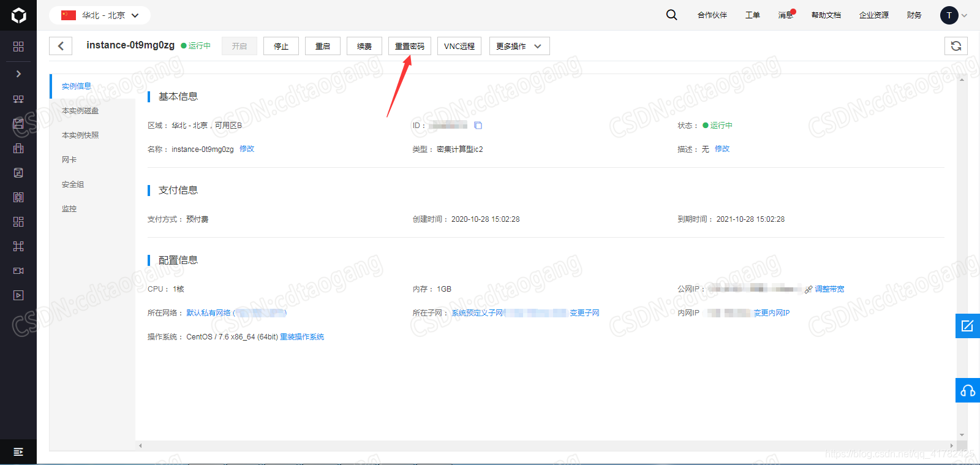
Task: Click the horizontal scrollbar left arrow
Action: coord(140,445)
